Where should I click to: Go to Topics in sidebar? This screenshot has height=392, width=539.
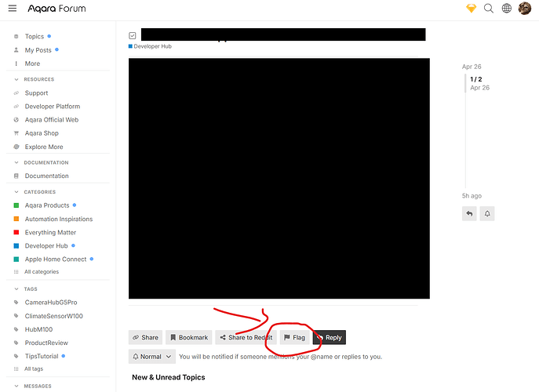[35, 36]
